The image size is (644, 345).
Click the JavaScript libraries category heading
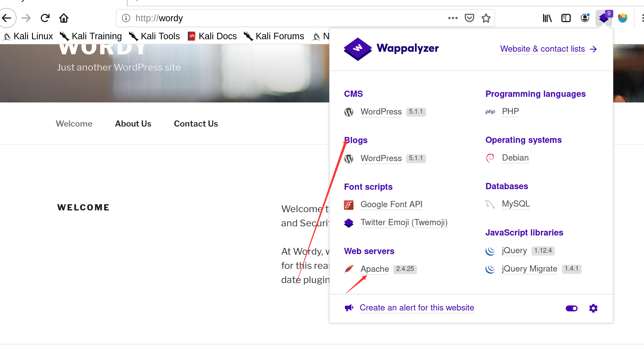click(x=524, y=233)
